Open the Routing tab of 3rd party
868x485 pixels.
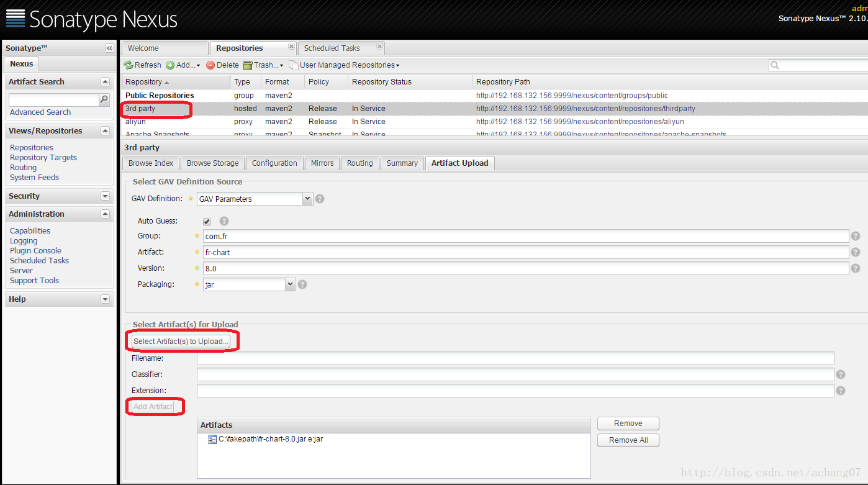click(x=360, y=163)
